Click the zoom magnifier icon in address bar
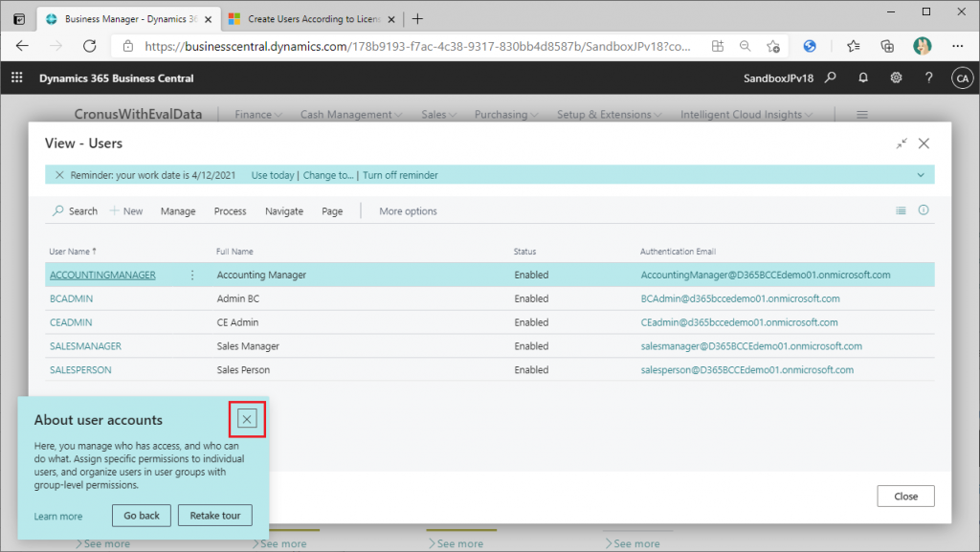 pos(745,46)
